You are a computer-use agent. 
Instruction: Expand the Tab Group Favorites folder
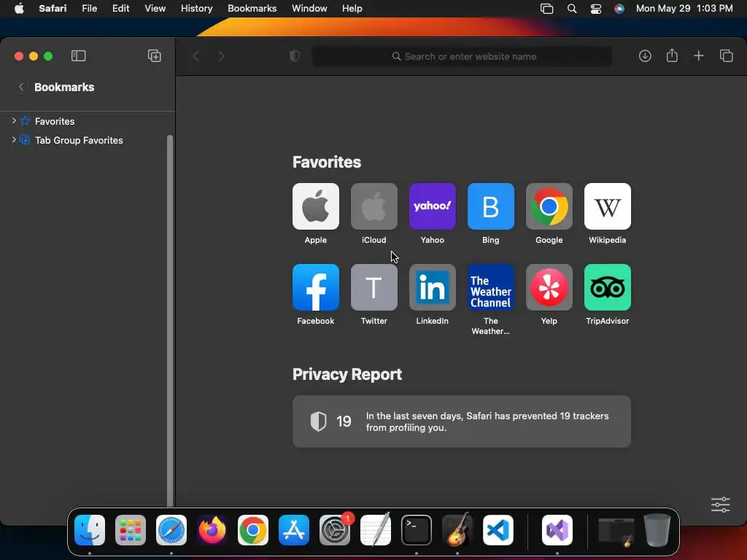pos(14,140)
